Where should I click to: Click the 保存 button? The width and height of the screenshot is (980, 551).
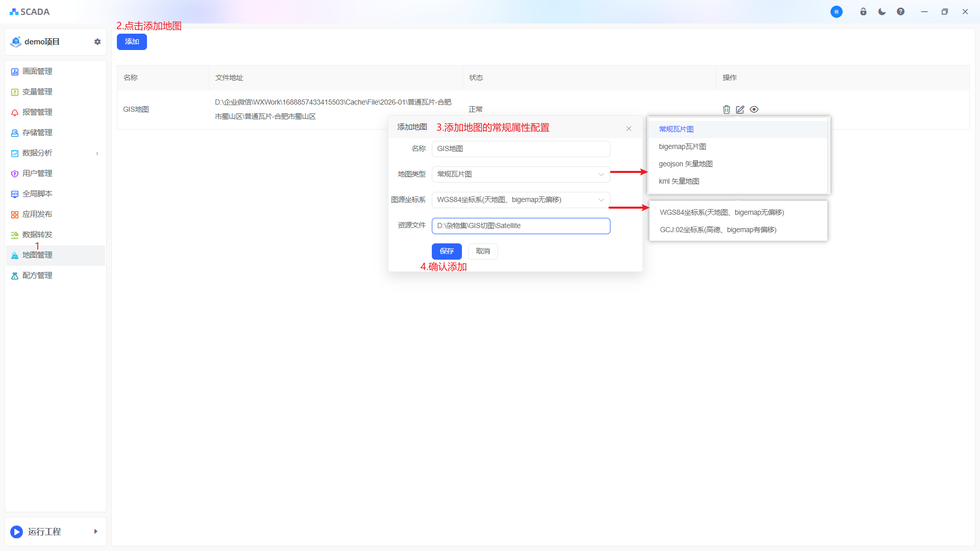click(447, 251)
